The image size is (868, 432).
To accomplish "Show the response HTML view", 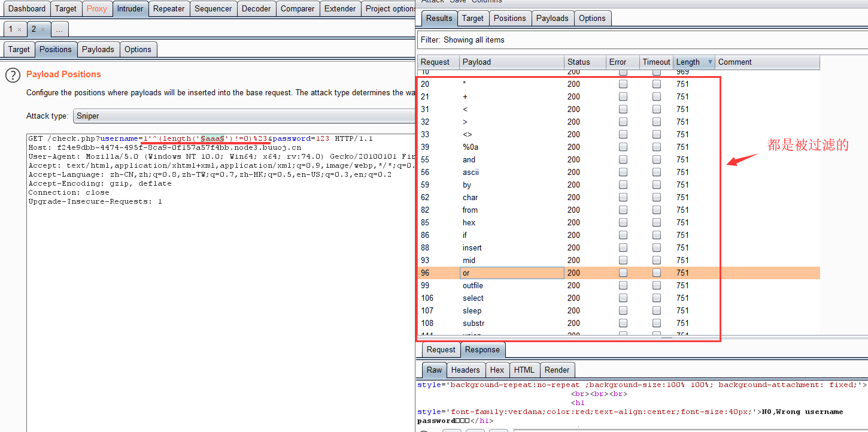I will click(524, 370).
